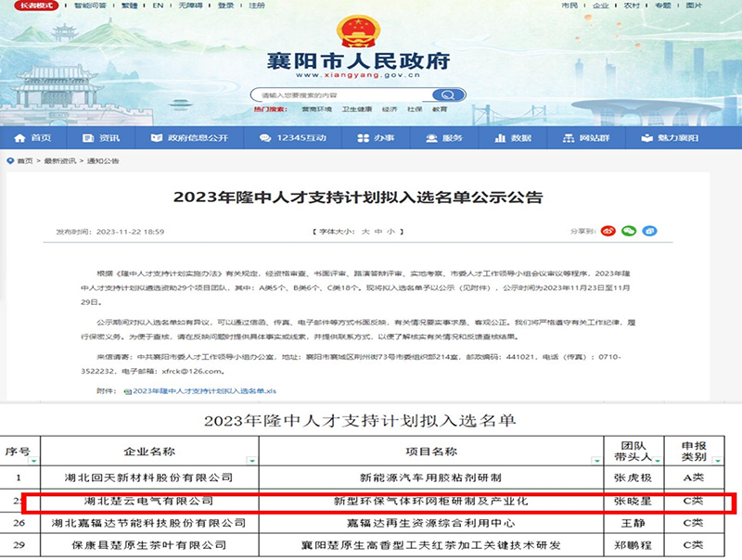Select large font size 大

(x=365, y=230)
